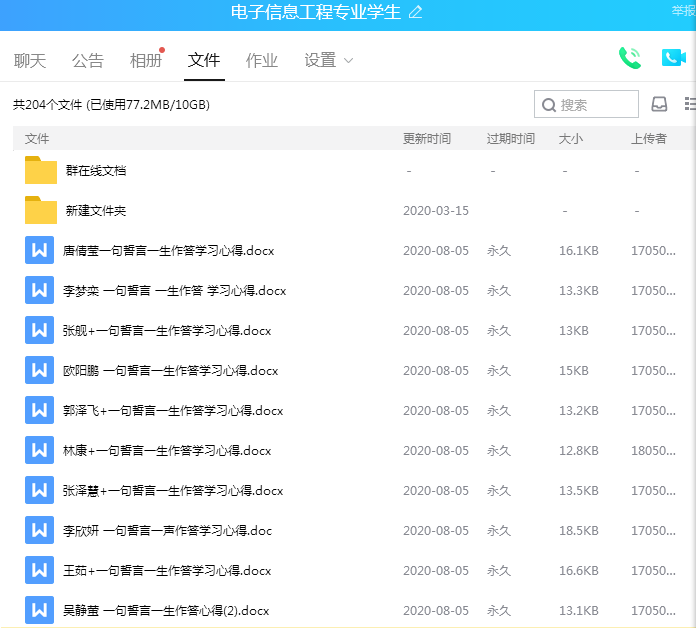Click the 群在线文档 folder icon

[41, 170]
